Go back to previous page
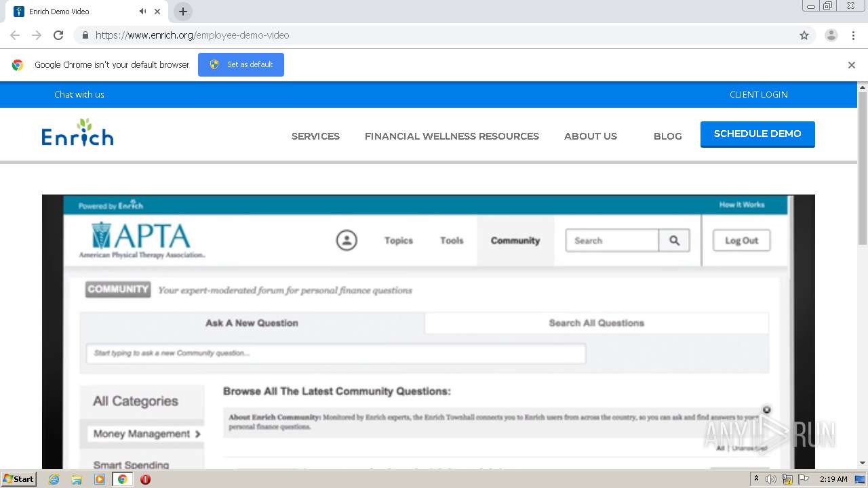Viewport: 868px width, 488px height. (15, 35)
